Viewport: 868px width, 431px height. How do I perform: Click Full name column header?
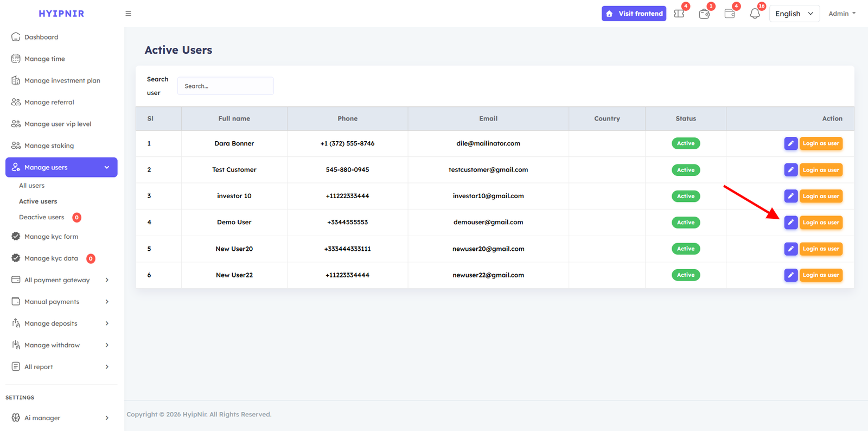[x=234, y=118]
